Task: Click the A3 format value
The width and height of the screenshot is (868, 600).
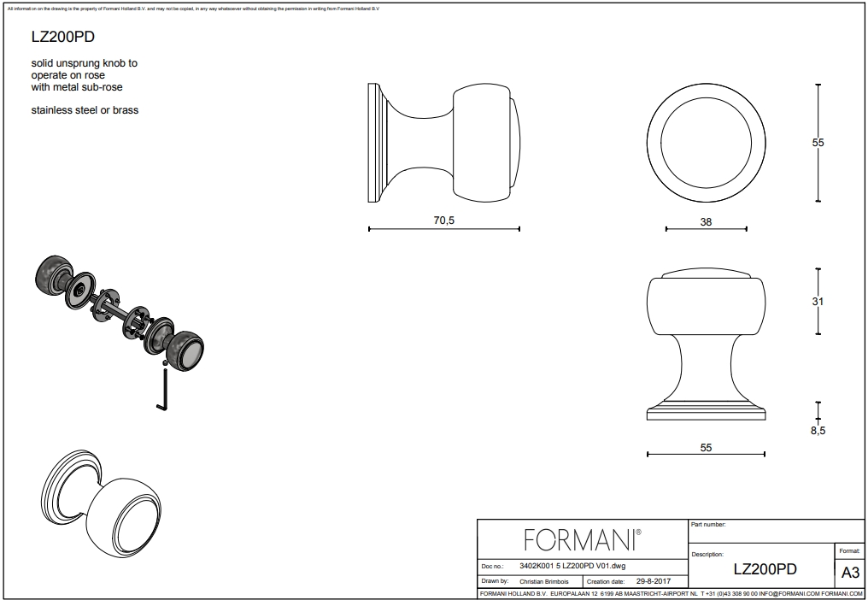Action: click(850, 573)
